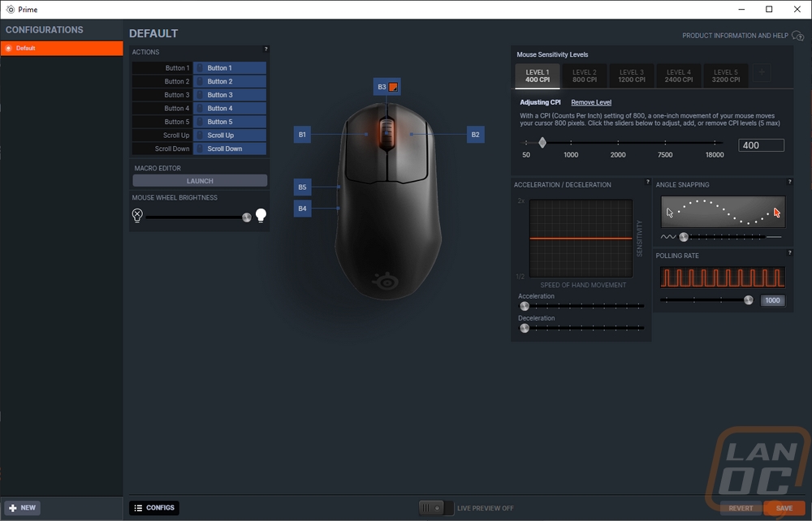Screen dimensions: 812x521
Task: Click the plus icon to add CPI level
Action: coord(762,73)
